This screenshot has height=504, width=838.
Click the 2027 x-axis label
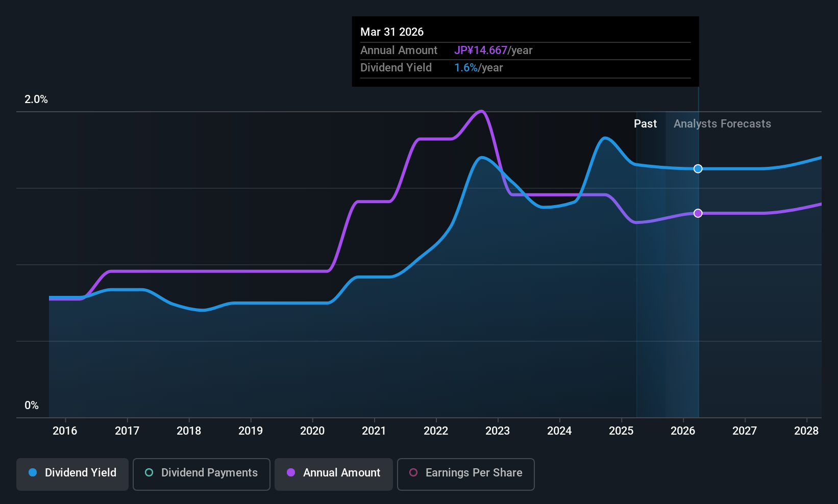pos(745,431)
